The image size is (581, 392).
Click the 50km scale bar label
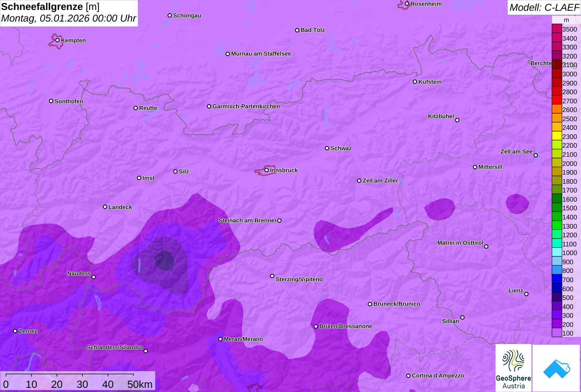coord(140,385)
